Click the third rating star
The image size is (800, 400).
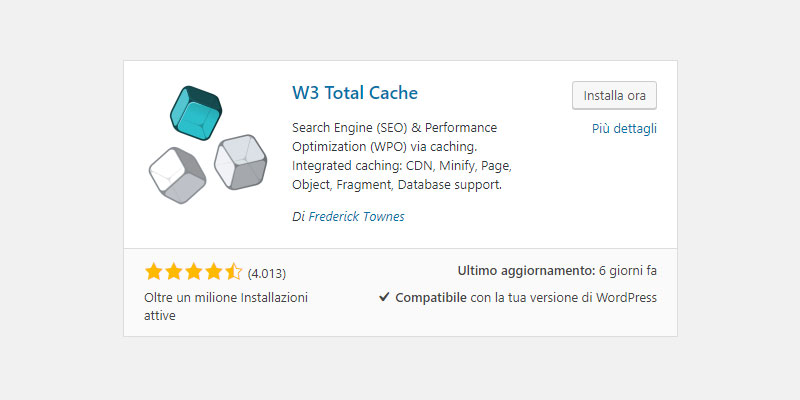point(193,272)
